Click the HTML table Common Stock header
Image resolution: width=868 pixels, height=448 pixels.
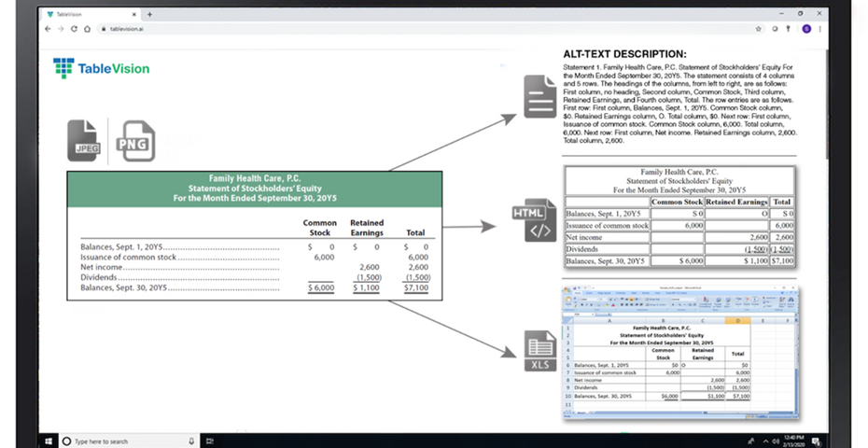click(x=677, y=202)
